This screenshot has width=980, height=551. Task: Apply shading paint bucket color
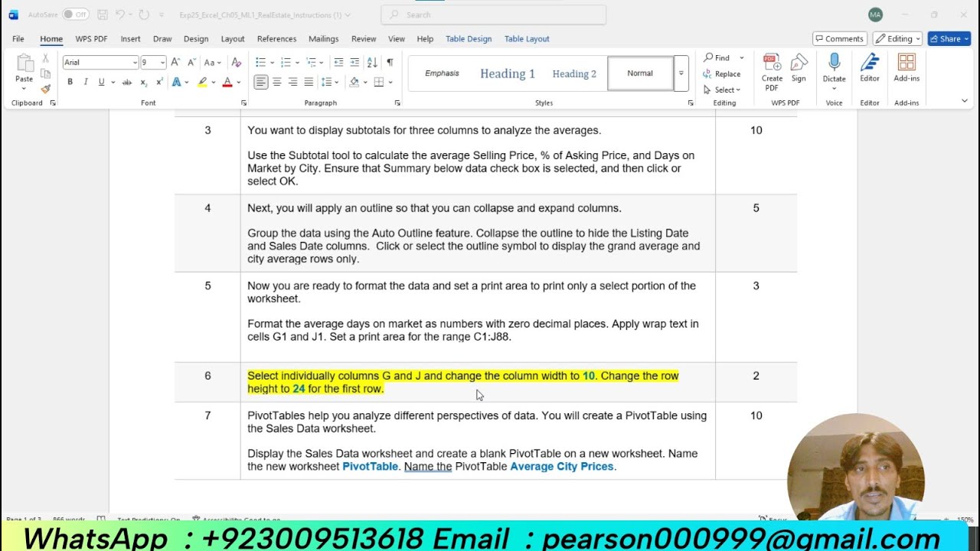(354, 82)
